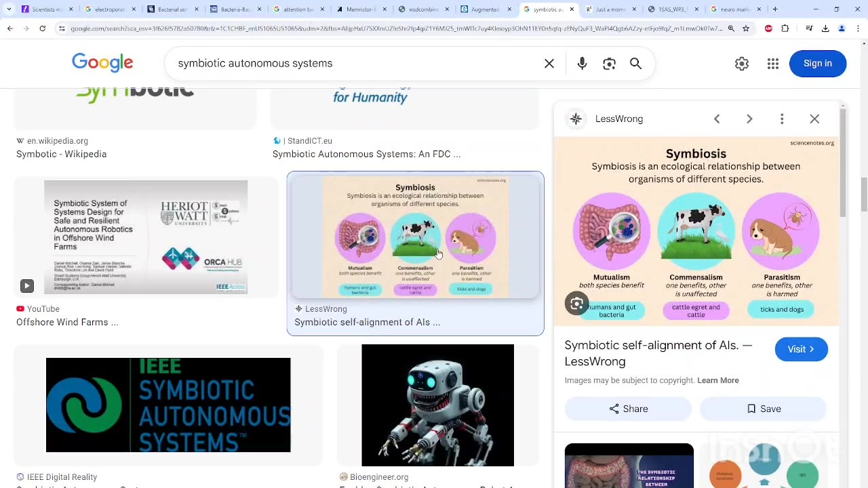The width and height of the screenshot is (868, 488).
Task: Open IEEE Digital Reality source label
Action: pos(62,476)
